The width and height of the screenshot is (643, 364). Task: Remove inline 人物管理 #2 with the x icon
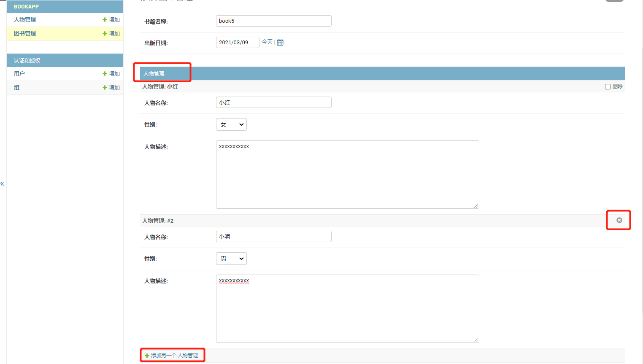(x=619, y=220)
